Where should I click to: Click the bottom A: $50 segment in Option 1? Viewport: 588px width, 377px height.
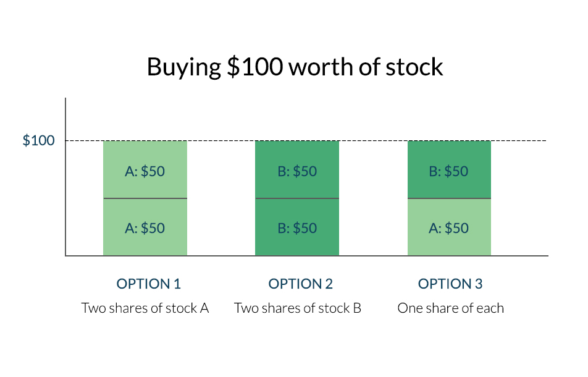pos(145,227)
